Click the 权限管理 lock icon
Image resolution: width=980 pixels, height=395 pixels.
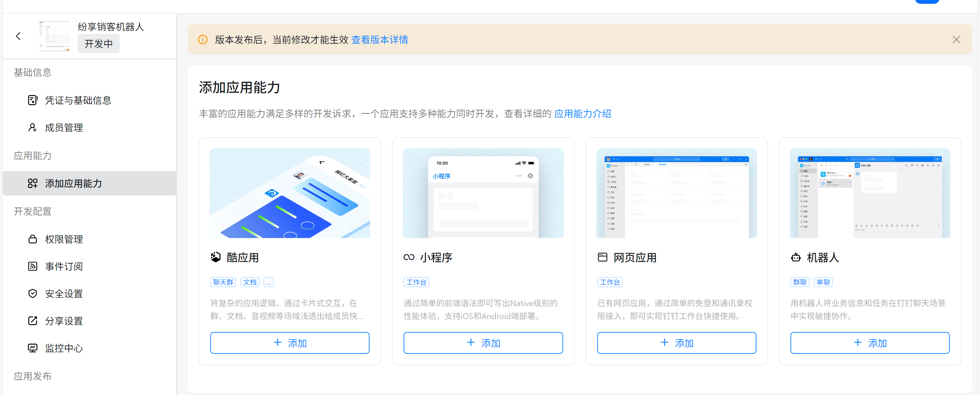(33, 239)
